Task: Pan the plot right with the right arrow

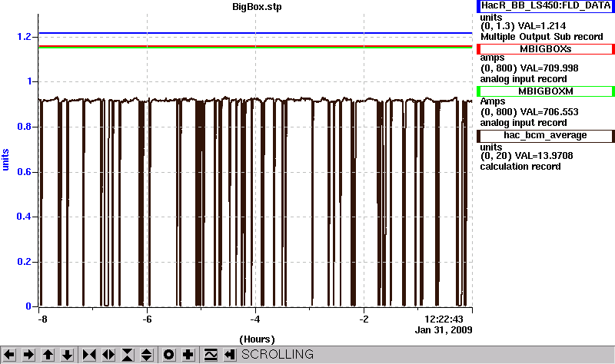Action: [x=28, y=355]
